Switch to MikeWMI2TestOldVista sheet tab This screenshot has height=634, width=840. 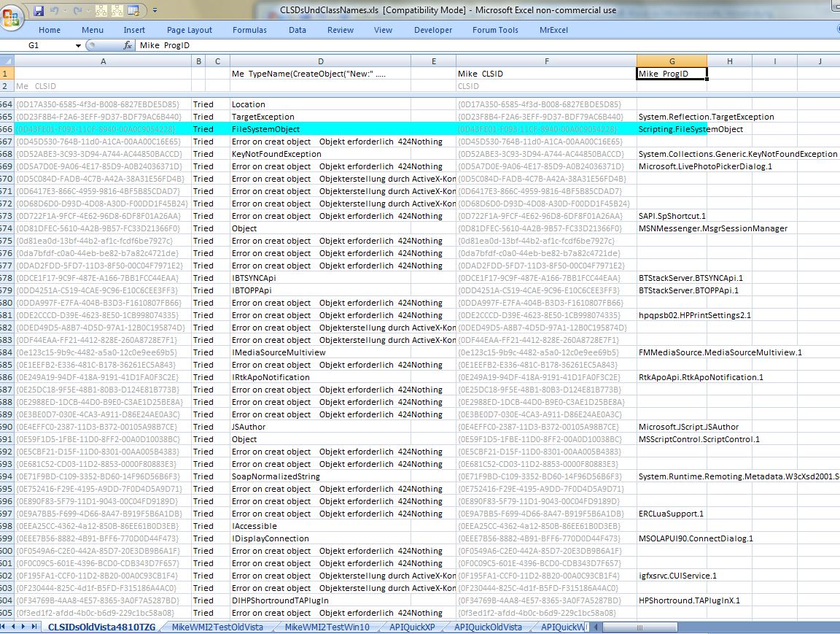pos(217,627)
